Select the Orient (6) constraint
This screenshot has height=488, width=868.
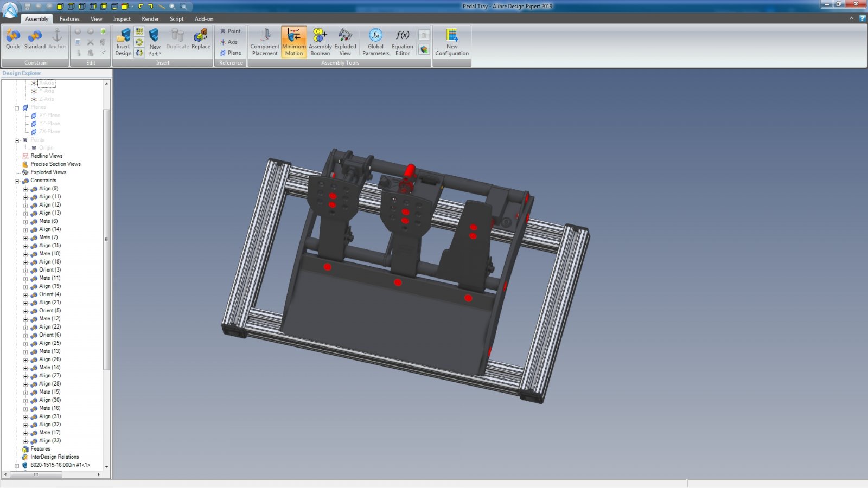tap(50, 335)
